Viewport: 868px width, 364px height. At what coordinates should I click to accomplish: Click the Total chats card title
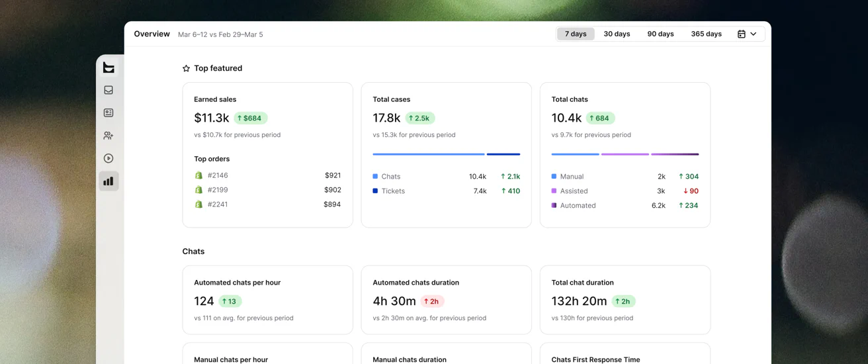tap(570, 99)
